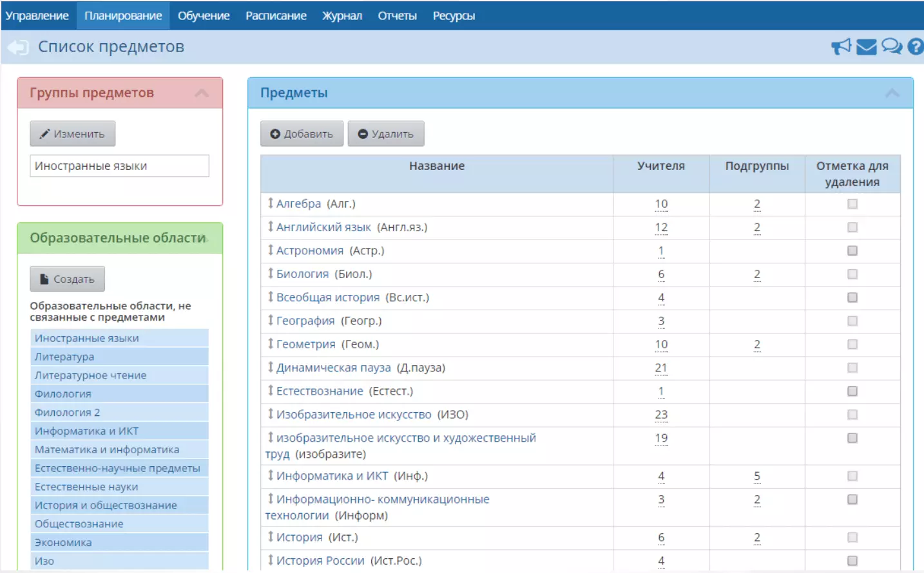Click the drag handle icon for Динамическая пауза

(x=271, y=367)
